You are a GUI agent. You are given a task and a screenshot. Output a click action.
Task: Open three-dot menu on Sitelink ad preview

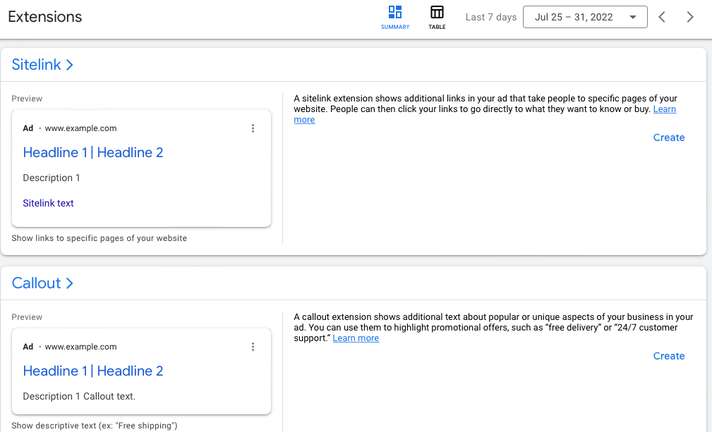click(253, 129)
